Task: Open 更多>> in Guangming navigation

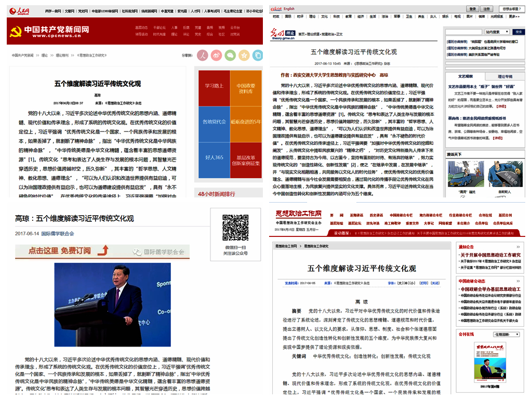Action: click(514, 16)
